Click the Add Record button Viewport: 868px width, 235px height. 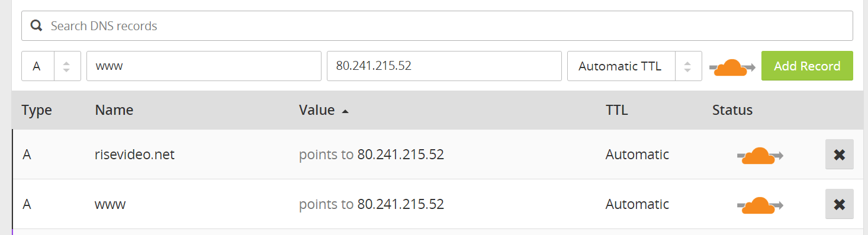click(x=807, y=66)
